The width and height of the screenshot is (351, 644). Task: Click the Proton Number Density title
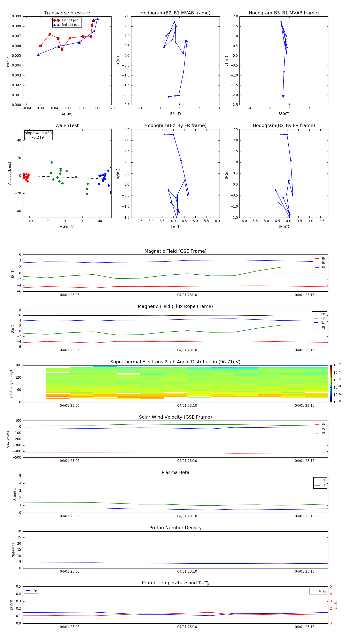[175, 528]
